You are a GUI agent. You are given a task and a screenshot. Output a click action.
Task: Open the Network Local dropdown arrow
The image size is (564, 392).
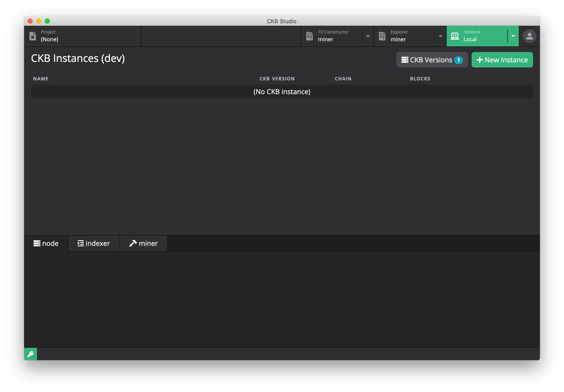[513, 36]
